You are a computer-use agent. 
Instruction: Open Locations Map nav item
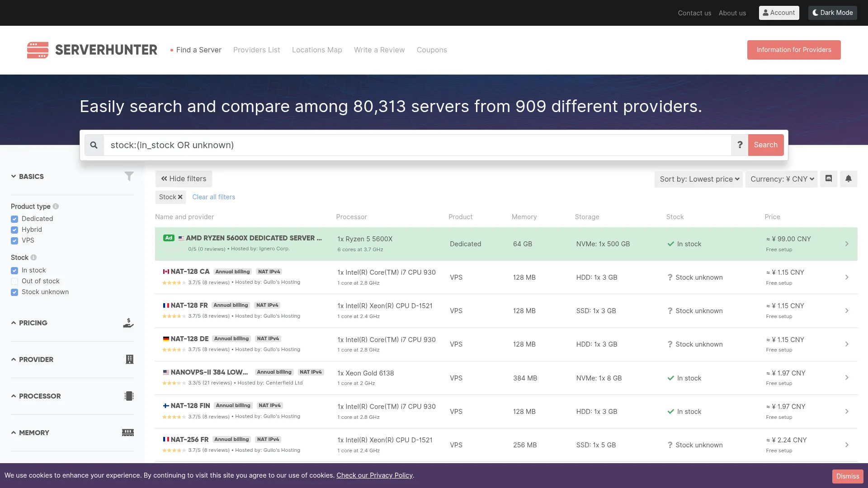click(317, 50)
